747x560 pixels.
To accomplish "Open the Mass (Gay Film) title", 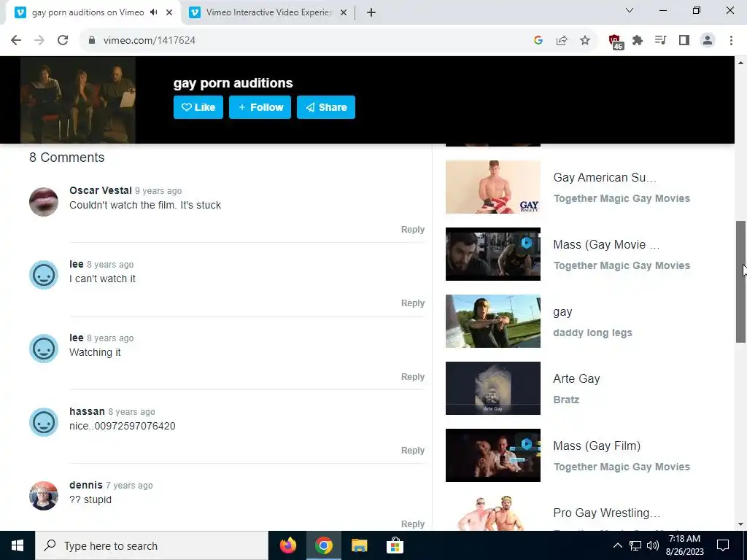I will click(597, 446).
